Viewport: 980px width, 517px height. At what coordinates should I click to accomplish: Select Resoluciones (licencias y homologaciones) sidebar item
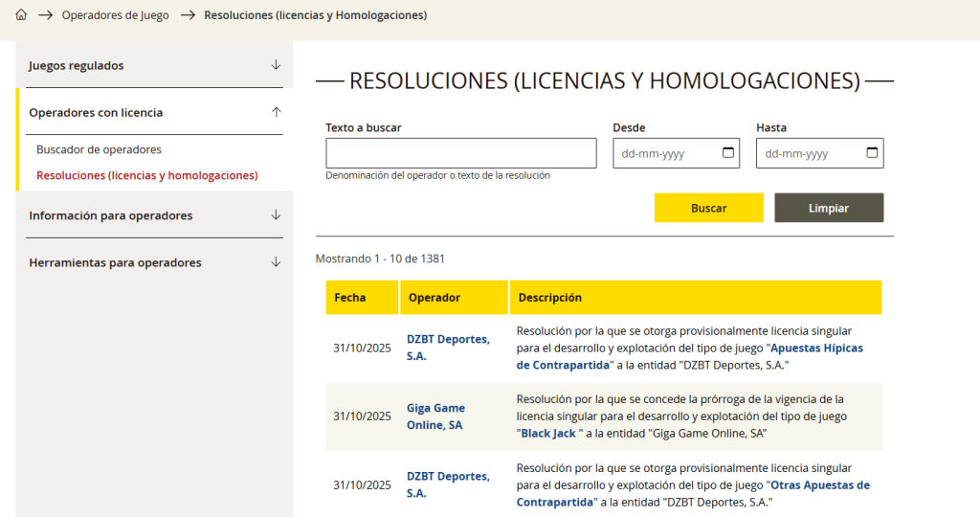click(x=146, y=175)
